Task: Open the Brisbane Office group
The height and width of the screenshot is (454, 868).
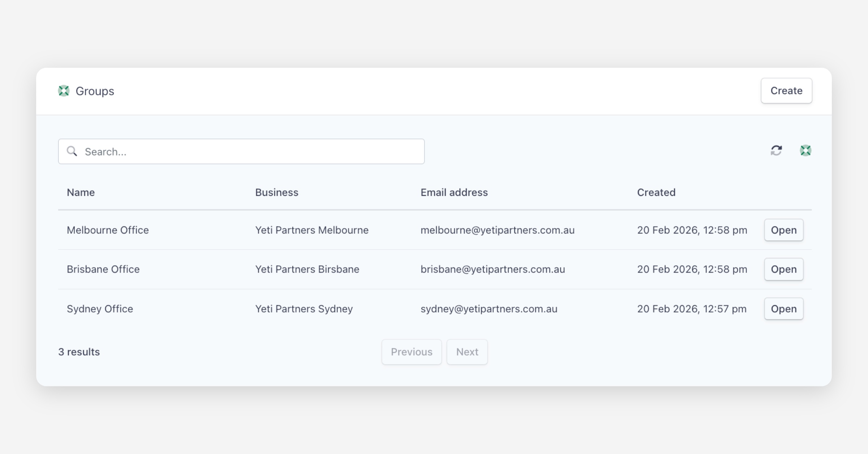Action: click(x=783, y=269)
